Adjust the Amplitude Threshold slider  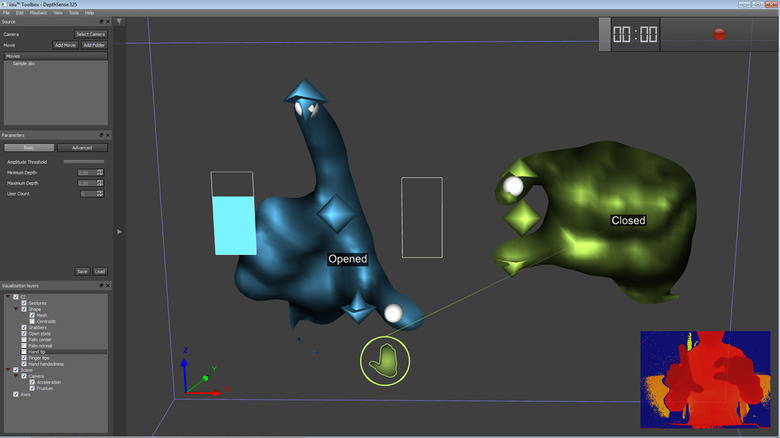point(83,161)
